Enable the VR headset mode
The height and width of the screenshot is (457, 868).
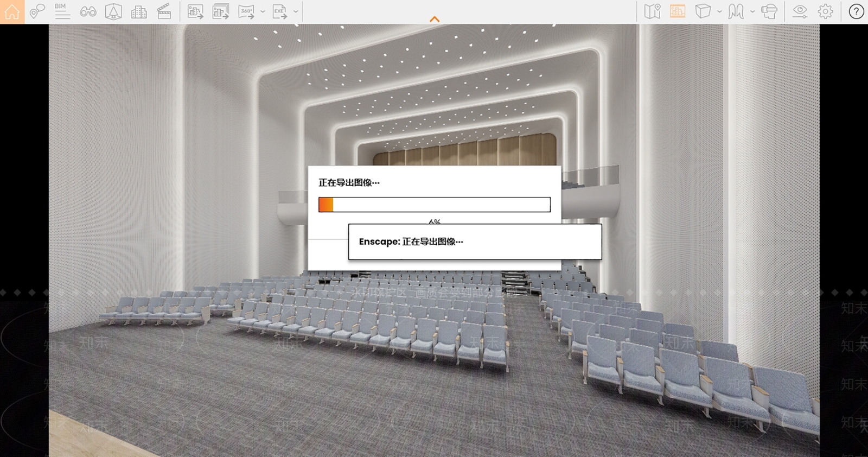(769, 11)
